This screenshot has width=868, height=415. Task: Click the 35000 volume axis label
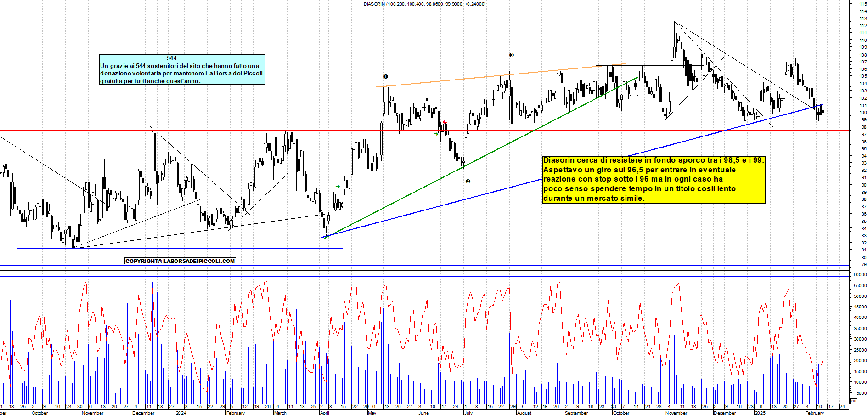860,328
